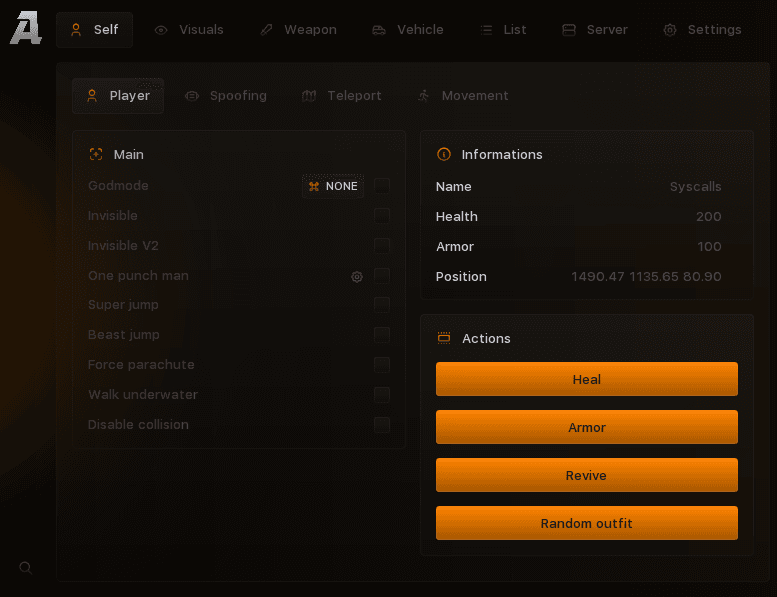Enable the Beast jump checkbox
777x597 pixels.
click(x=382, y=335)
